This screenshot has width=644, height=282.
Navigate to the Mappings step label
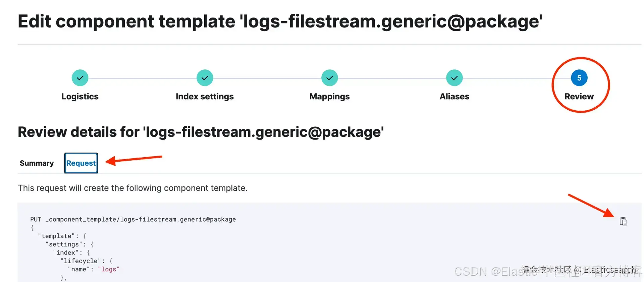(x=329, y=97)
